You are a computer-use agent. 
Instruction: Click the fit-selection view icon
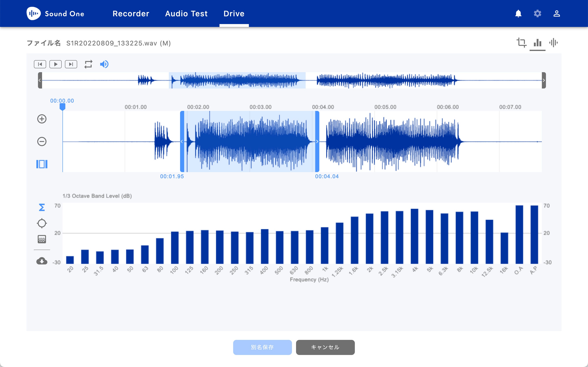(x=42, y=164)
